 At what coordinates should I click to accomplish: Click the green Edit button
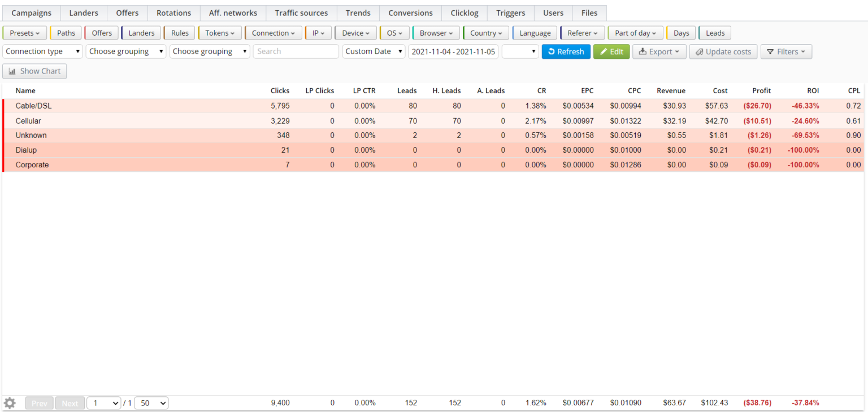click(611, 51)
